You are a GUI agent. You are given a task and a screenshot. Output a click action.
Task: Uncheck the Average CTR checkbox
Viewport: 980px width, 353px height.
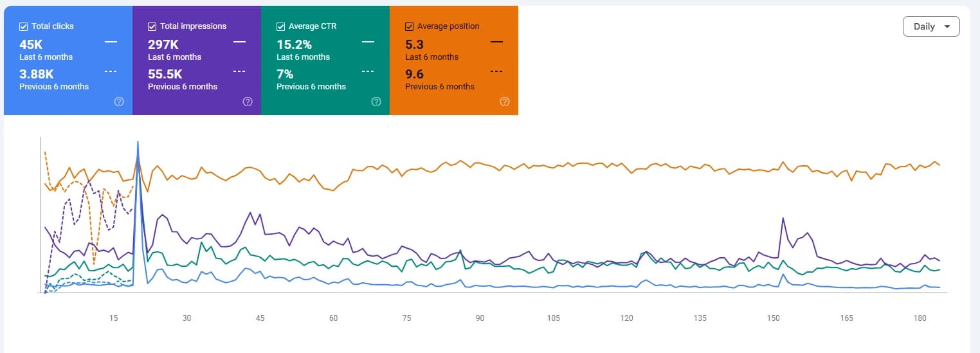tap(280, 26)
